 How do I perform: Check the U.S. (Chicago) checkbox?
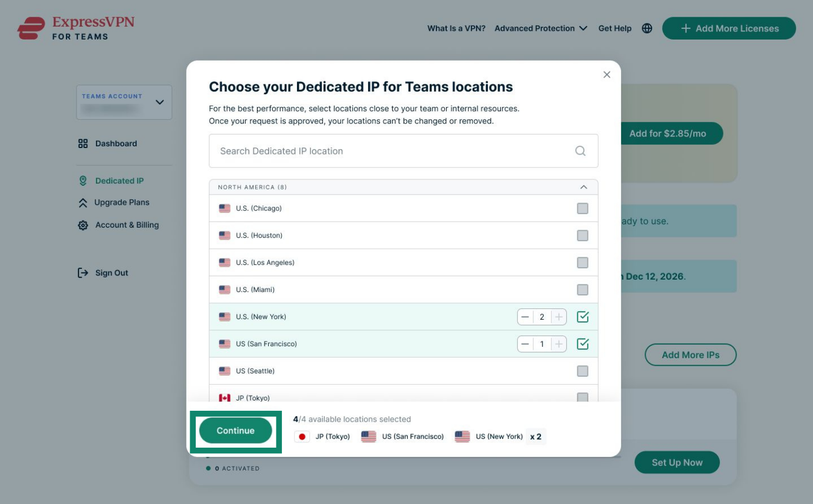(583, 209)
